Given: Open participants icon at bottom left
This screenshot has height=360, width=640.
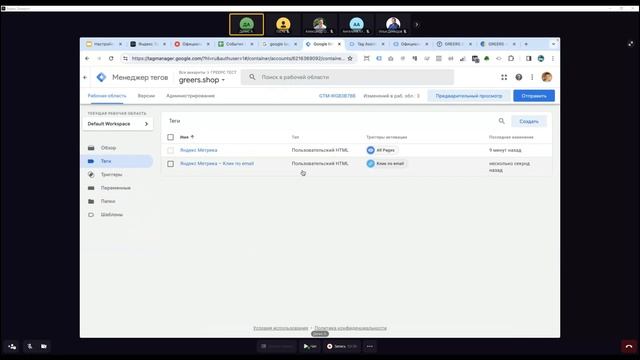Looking at the screenshot, I should pos(12,347).
